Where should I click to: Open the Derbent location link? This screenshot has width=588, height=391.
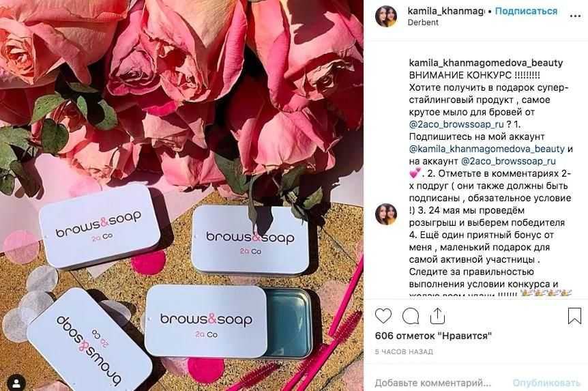pyautogui.click(x=423, y=23)
